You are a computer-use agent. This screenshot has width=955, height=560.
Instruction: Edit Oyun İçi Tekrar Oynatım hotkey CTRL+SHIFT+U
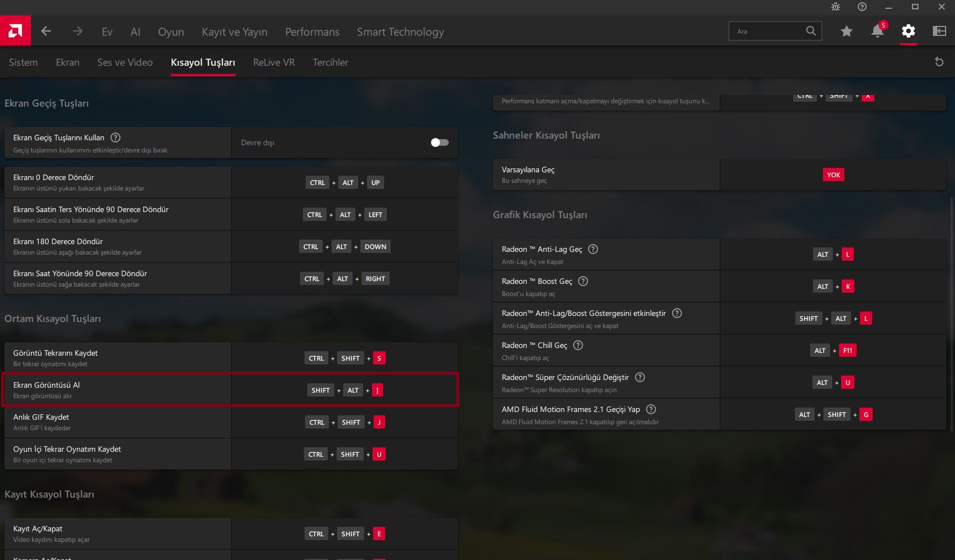pos(344,454)
